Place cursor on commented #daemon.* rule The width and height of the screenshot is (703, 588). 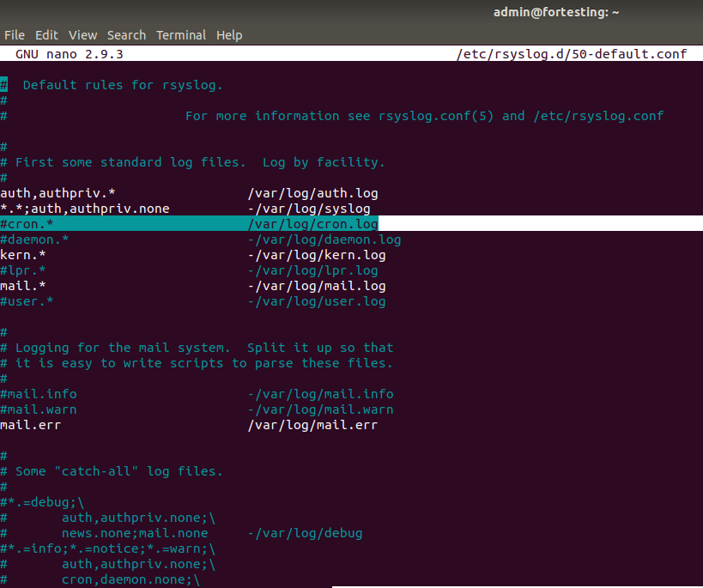[34, 239]
